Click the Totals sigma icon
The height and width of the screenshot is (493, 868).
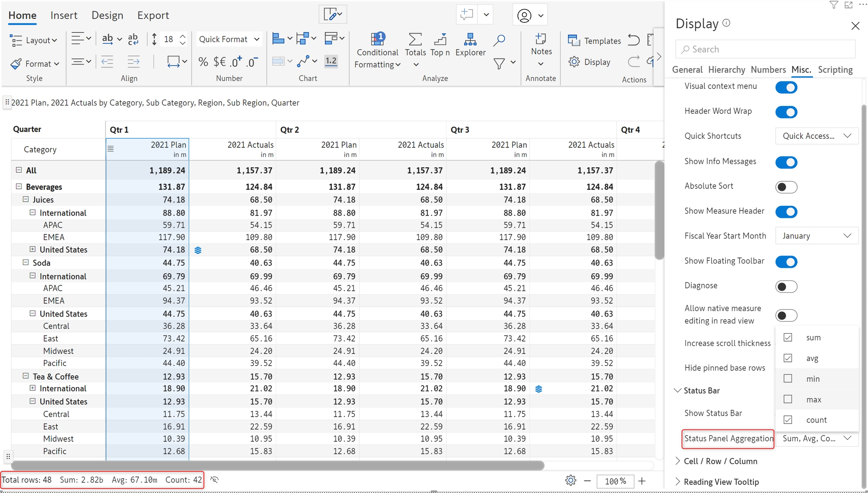point(415,39)
